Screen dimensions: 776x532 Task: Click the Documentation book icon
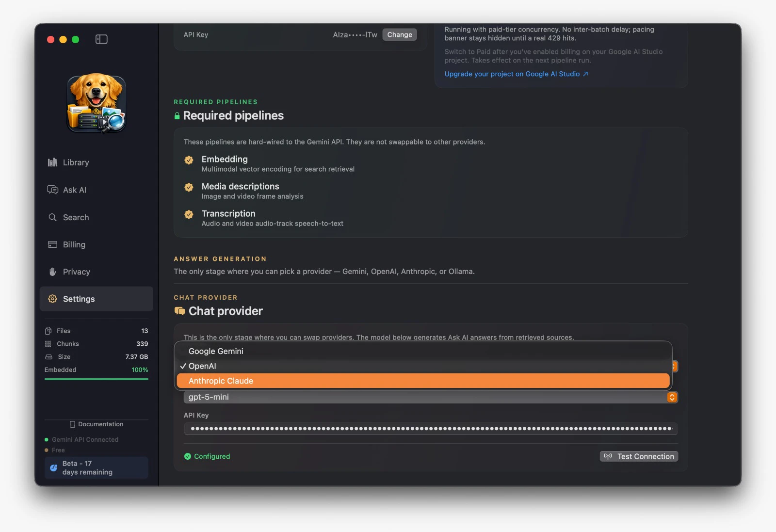tap(72, 424)
